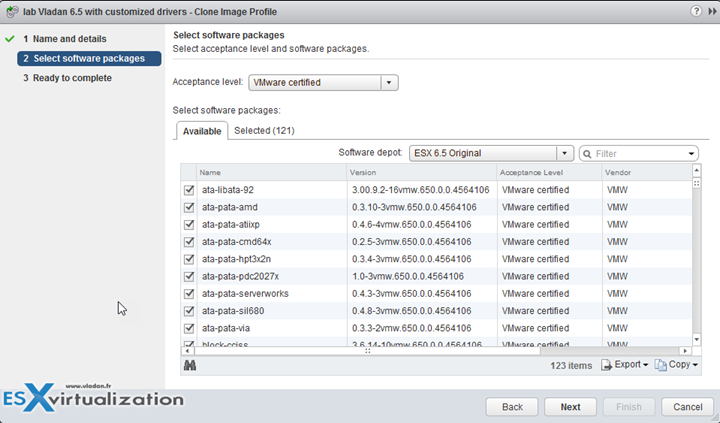This screenshot has height=423, width=720.
Task: Open the Export dropdown arrow
Action: (x=646, y=365)
